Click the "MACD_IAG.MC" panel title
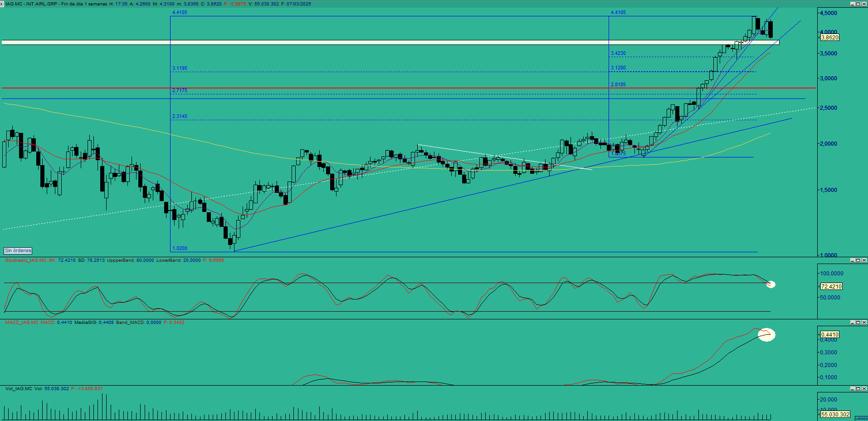 22,323
